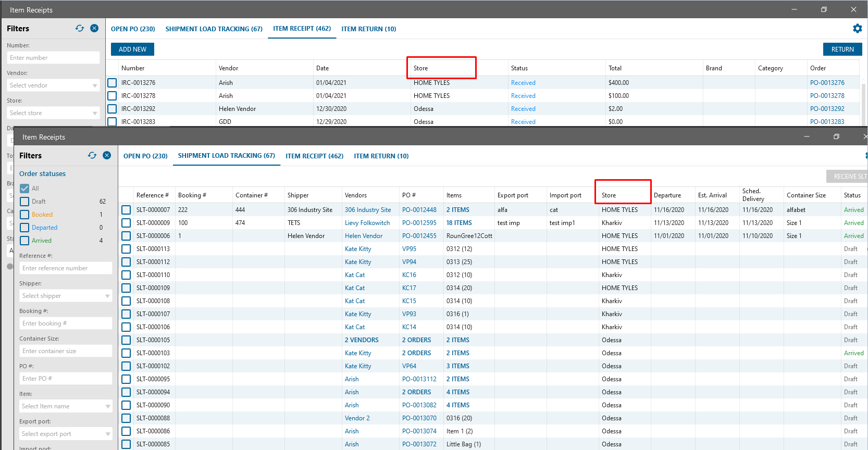Click the Enter reference number field
Screen dimensions: 868x450
[66, 268]
